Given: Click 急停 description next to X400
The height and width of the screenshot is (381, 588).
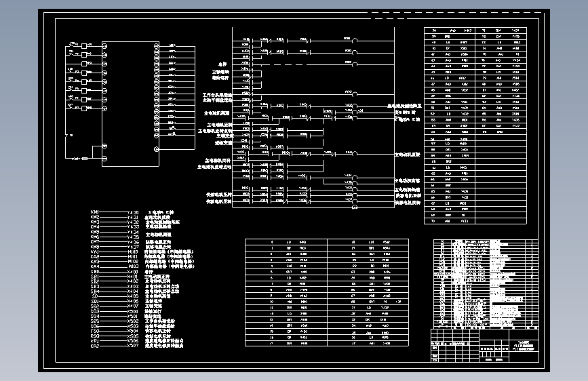Looking at the screenshot, I should click(x=149, y=272).
